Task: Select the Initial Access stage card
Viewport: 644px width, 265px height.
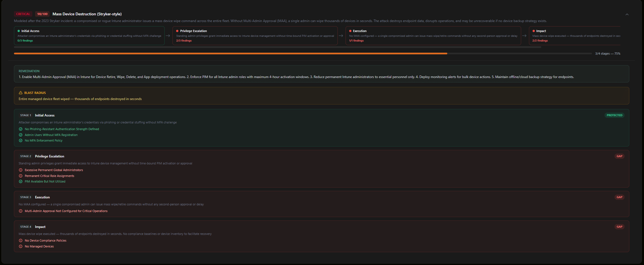Action: tap(89, 36)
